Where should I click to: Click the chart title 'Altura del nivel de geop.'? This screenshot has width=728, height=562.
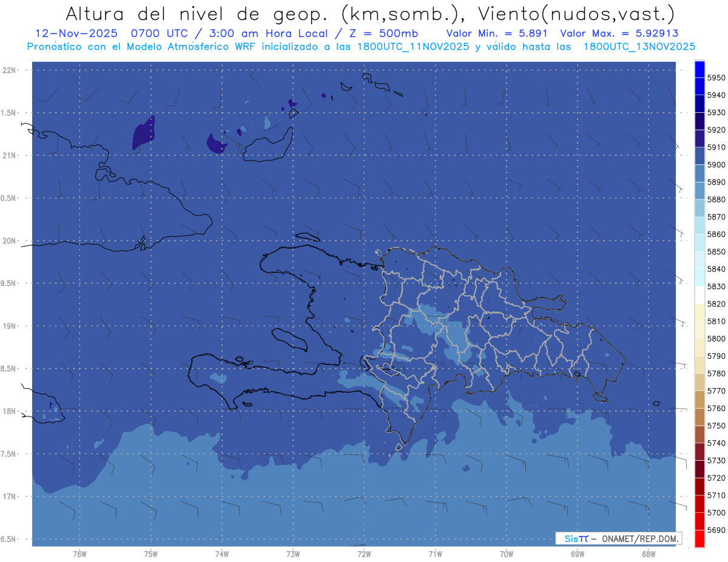197,13
